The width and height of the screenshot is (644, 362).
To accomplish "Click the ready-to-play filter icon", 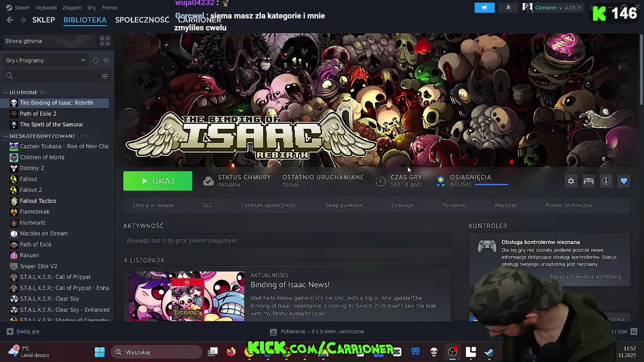I will (106, 60).
